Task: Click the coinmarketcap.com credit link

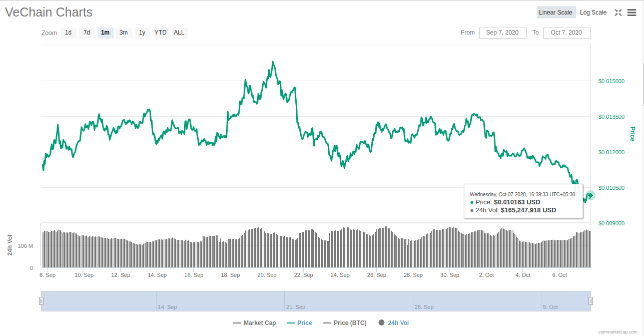Action: coord(618,331)
